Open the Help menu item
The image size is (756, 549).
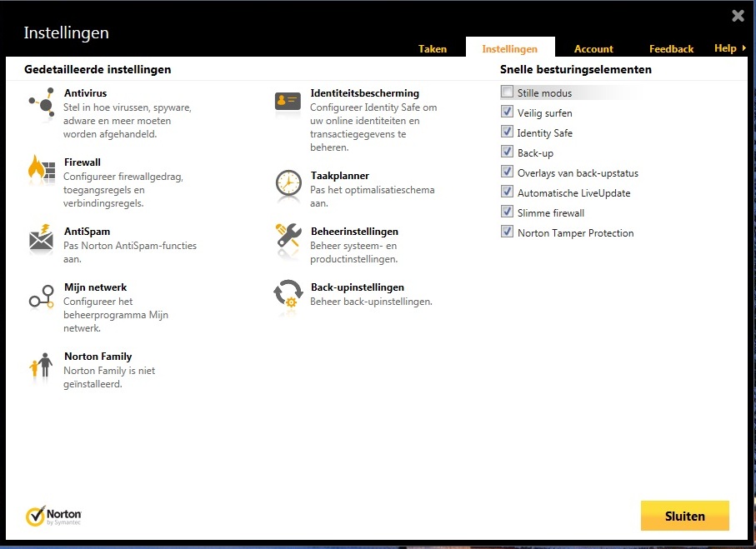[x=725, y=48]
